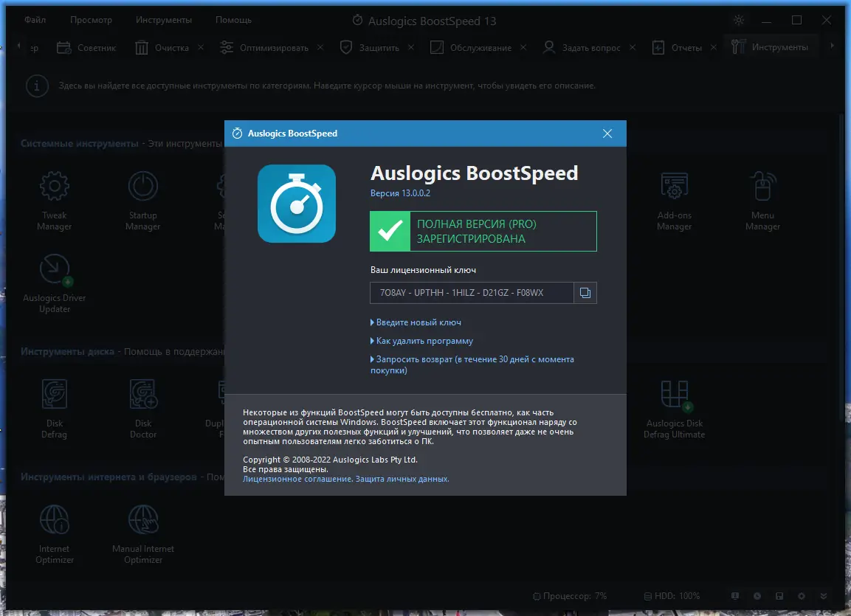Launch Internet Optimizer
Viewport: 851px width, 616px height.
[54, 531]
